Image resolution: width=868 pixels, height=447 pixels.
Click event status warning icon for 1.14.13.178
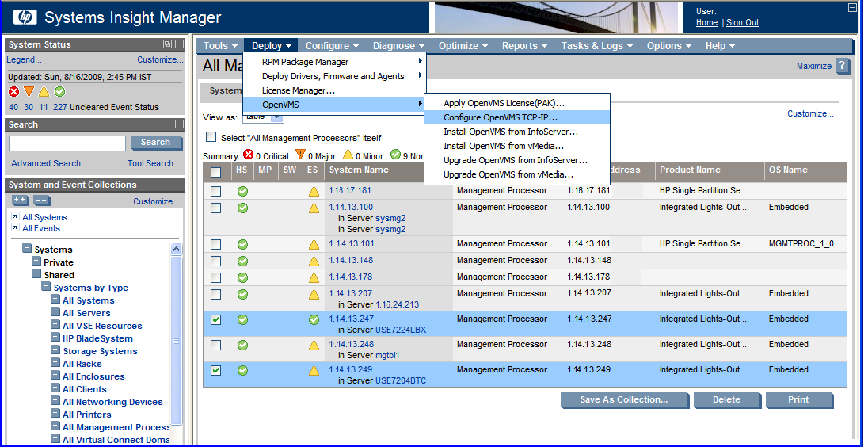314,278
